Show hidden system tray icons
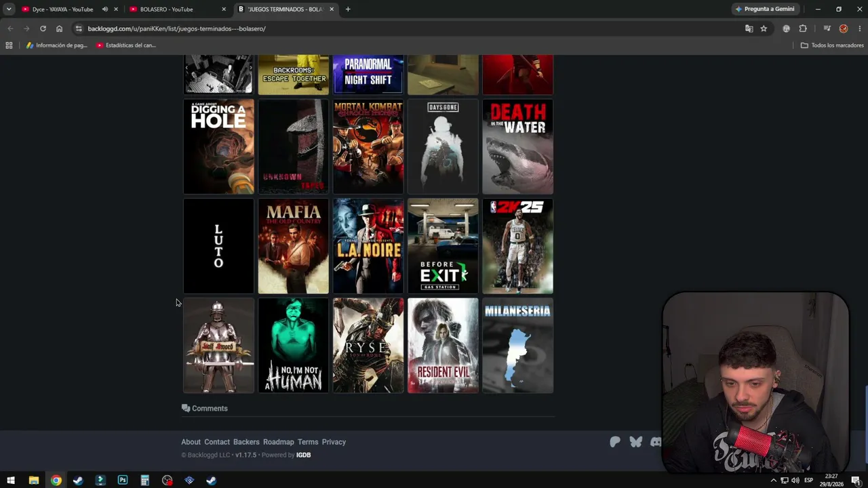This screenshot has height=488, width=868. click(774, 481)
